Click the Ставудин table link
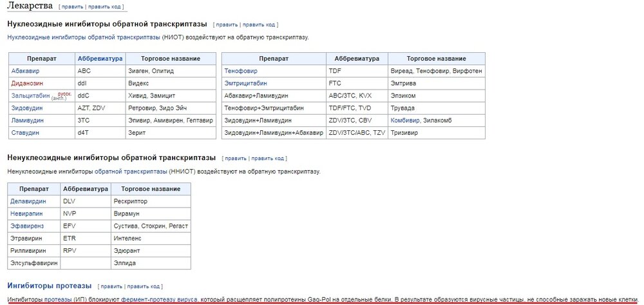 (25, 133)
